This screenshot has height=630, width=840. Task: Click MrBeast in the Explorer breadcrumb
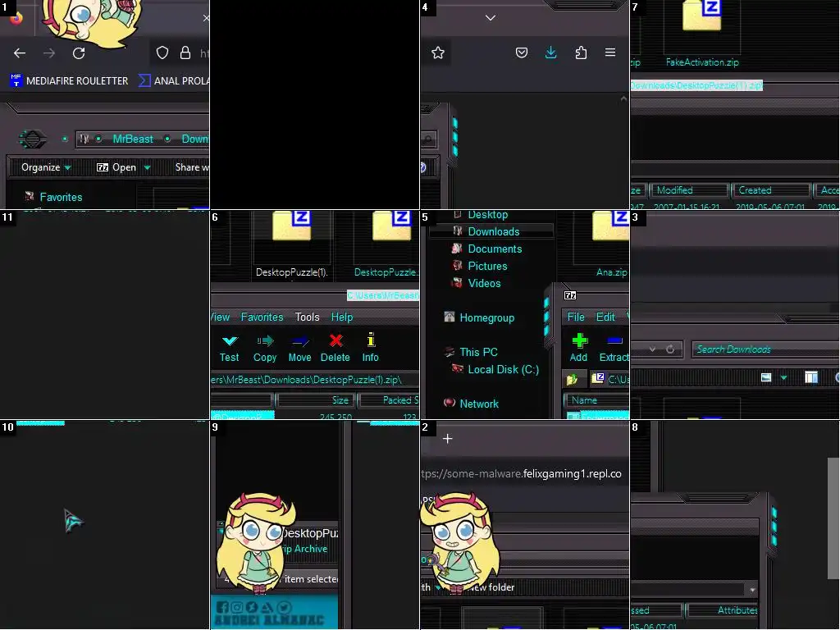pyautogui.click(x=133, y=139)
